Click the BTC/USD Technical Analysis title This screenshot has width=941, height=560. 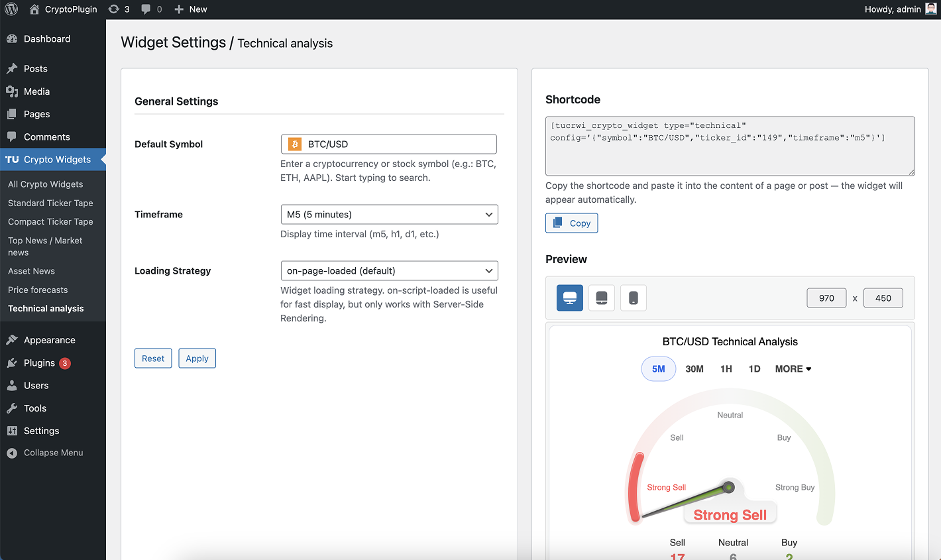tap(730, 342)
